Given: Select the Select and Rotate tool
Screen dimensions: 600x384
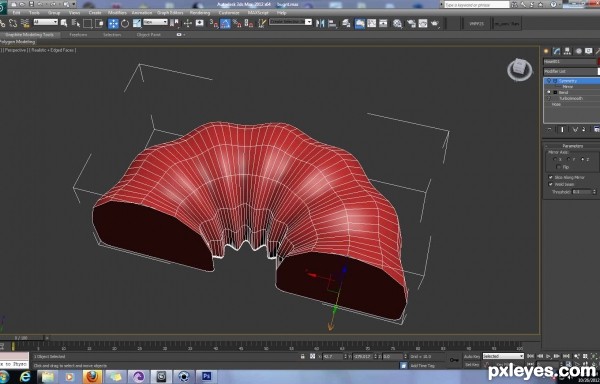Looking at the screenshot, I should tap(125, 23).
